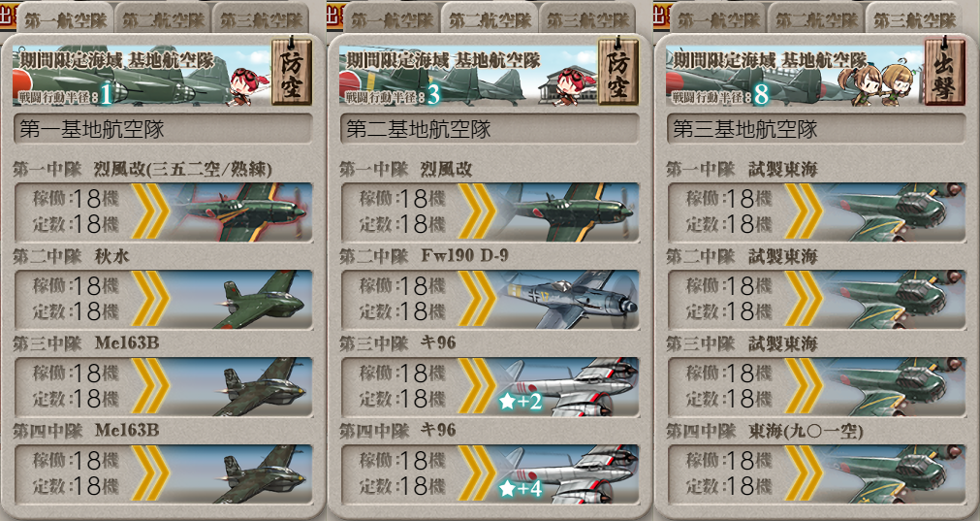Toggle the 防空 wooden tag on second air base
The height and width of the screenshot is (521, 980).
tap(618, 72)
